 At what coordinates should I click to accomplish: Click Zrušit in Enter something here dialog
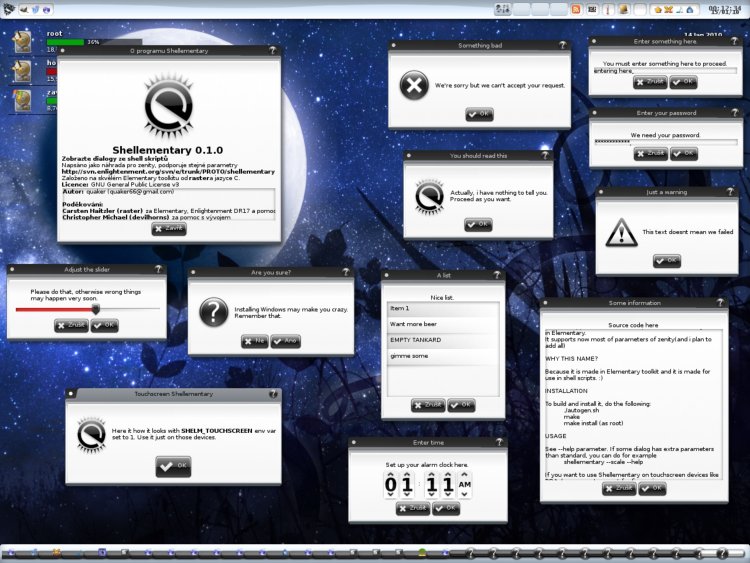[651, 82]
